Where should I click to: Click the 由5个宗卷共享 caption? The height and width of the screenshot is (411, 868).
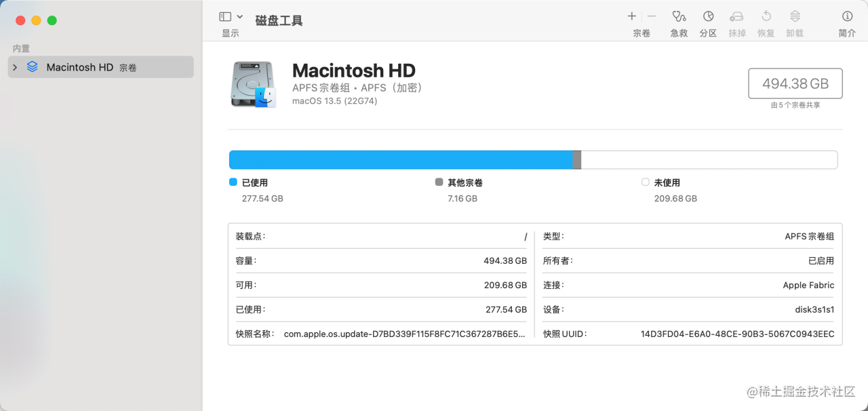795,105
